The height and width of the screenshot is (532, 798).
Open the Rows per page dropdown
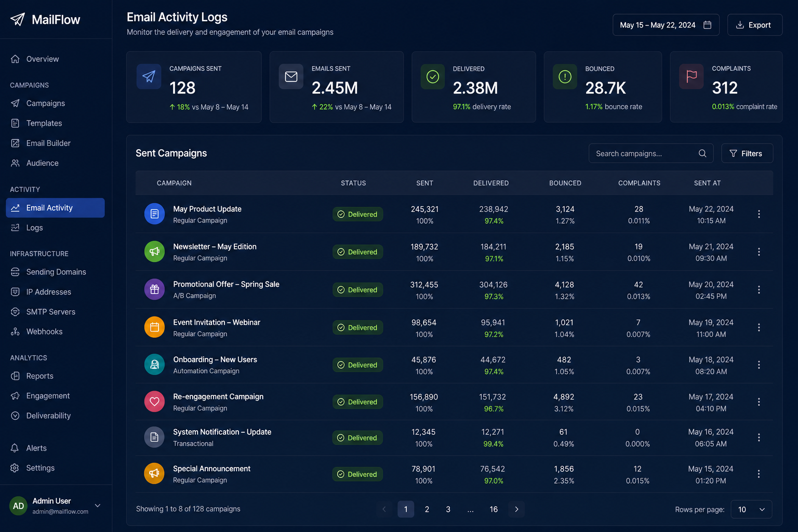coord(751,509)
